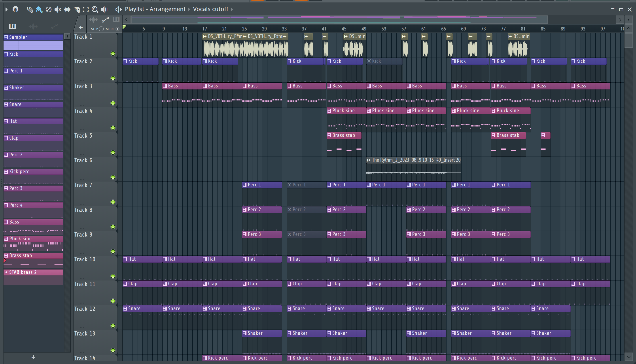
Task: Select the Paint brush tool
Action: point(39,9)
